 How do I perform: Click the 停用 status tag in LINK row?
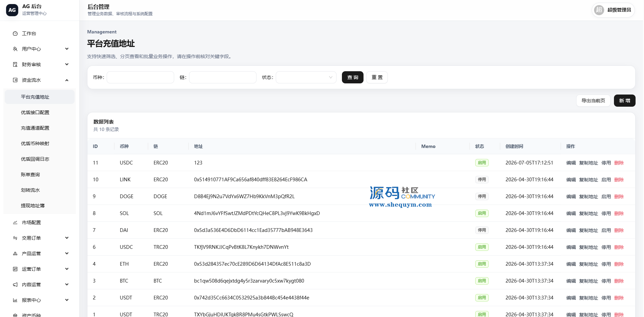coord(482,180)
